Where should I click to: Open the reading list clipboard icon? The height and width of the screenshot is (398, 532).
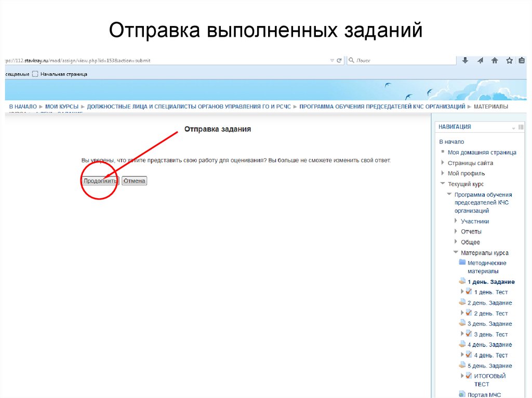coord(522,61)
